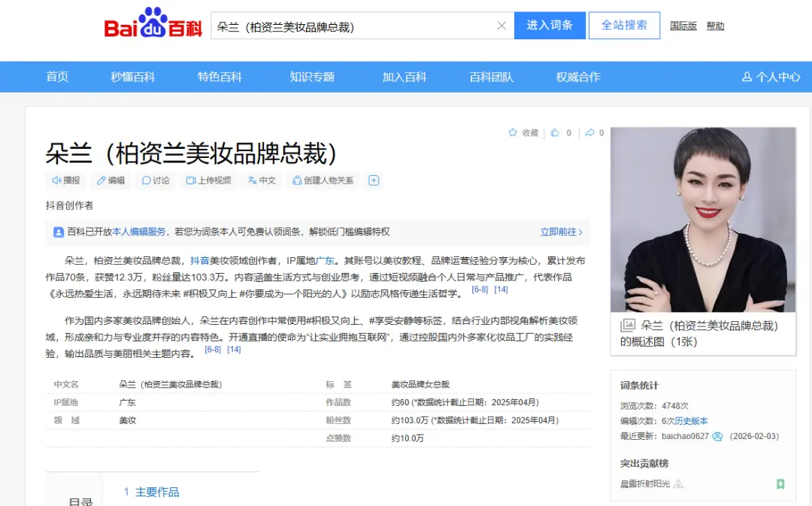This screenshot has width=812, height=506.
Task: Click the 播报 audio playback icon
Action: click(x=57, y=180)
